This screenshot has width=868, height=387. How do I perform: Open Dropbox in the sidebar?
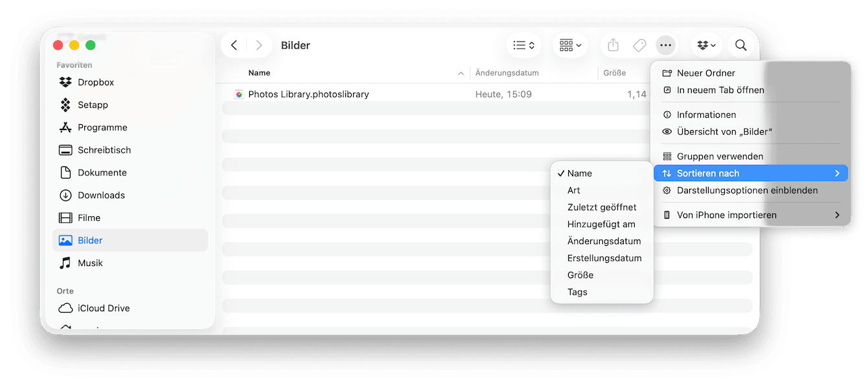95,82
